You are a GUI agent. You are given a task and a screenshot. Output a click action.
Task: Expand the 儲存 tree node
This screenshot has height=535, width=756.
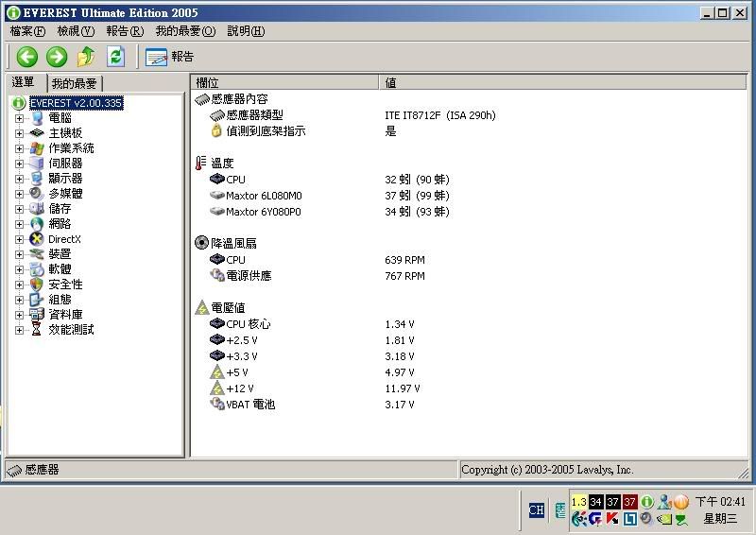click(19, 209)
